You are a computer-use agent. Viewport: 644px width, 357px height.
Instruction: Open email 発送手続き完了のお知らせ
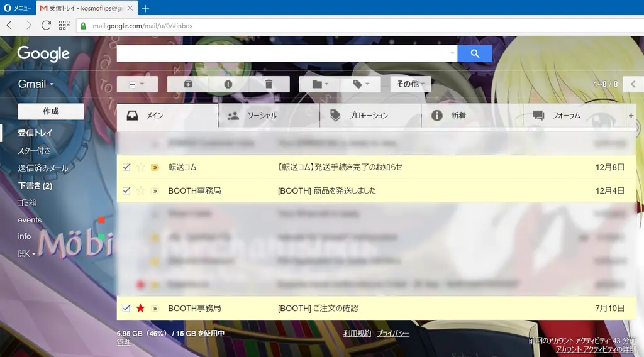tap(340, 167)
